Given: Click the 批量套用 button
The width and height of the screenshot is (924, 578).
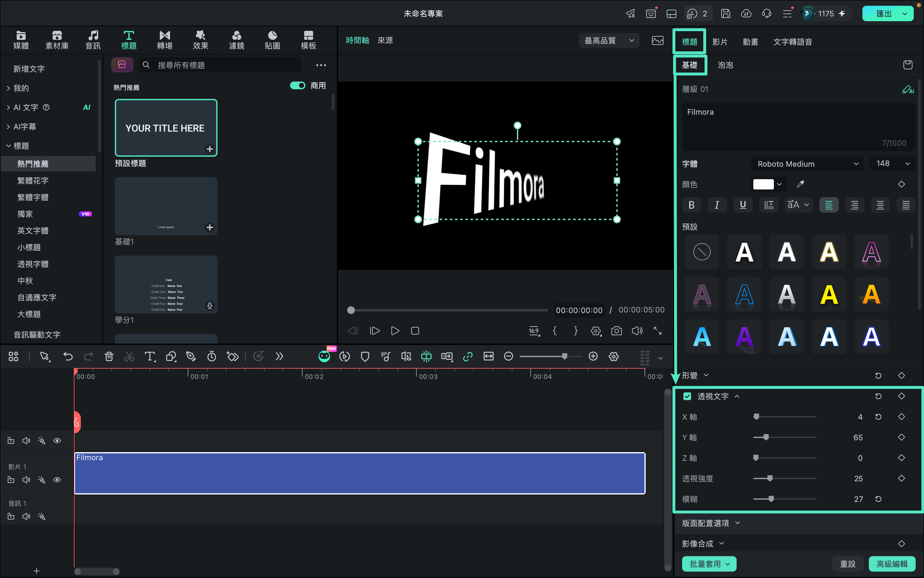Looking at the screenshot, I should [709, 564].
